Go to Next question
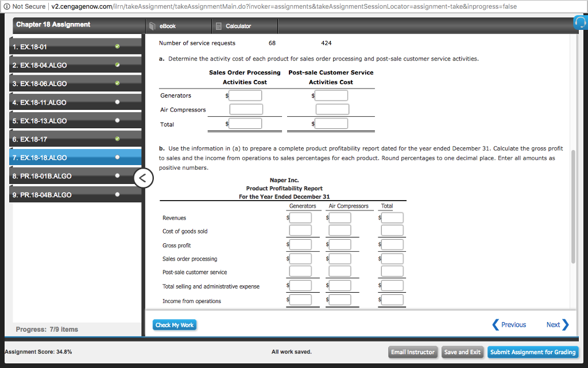The image size is (588, 368). pyautogui.click(x=552, y=324)
